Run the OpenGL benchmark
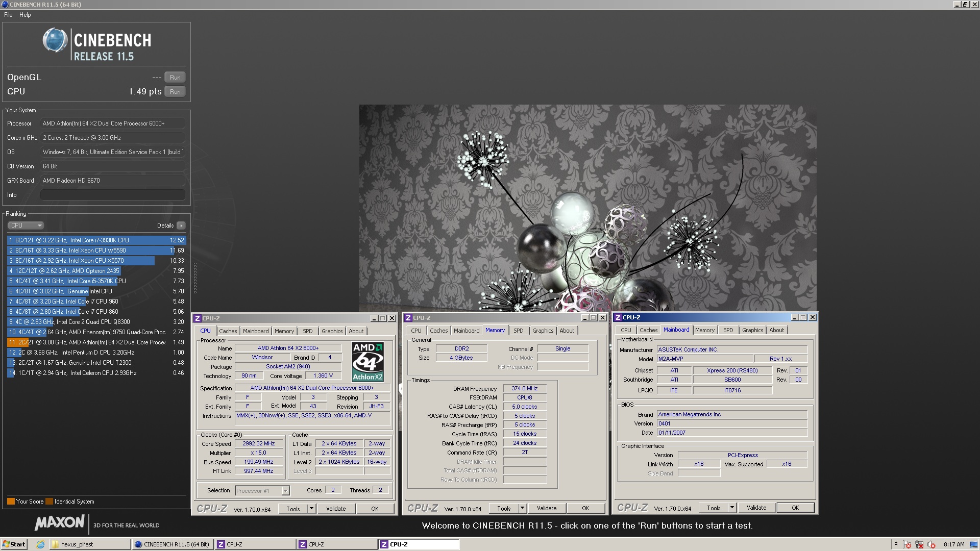Viewport: 980px width, 551px height. coord(175,78)
